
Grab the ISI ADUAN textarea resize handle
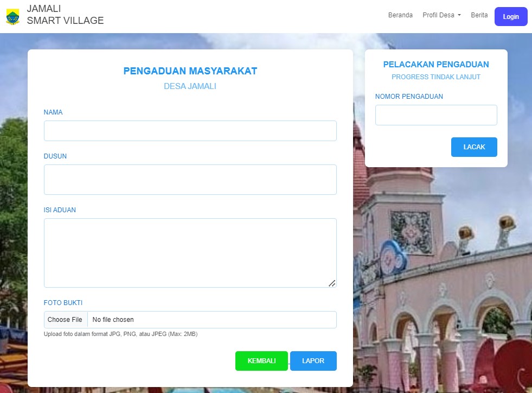pyautogui.click(x=332, y=283)
